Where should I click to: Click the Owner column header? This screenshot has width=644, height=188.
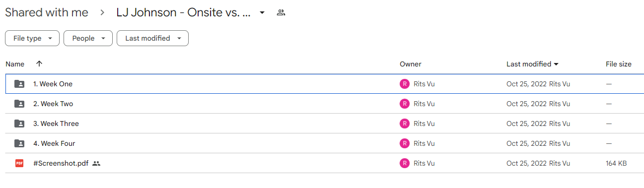(410, 64)
